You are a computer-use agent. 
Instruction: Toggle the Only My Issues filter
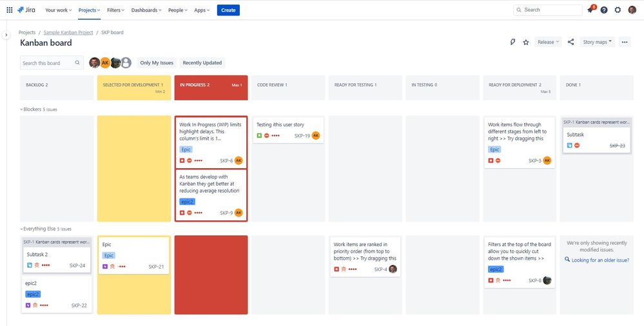pos(157,63)
